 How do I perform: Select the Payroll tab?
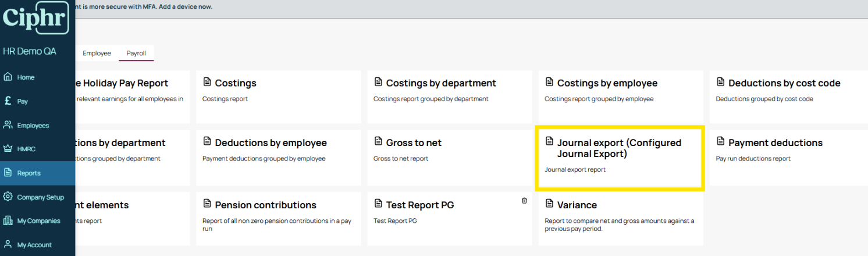coord(136,53)
